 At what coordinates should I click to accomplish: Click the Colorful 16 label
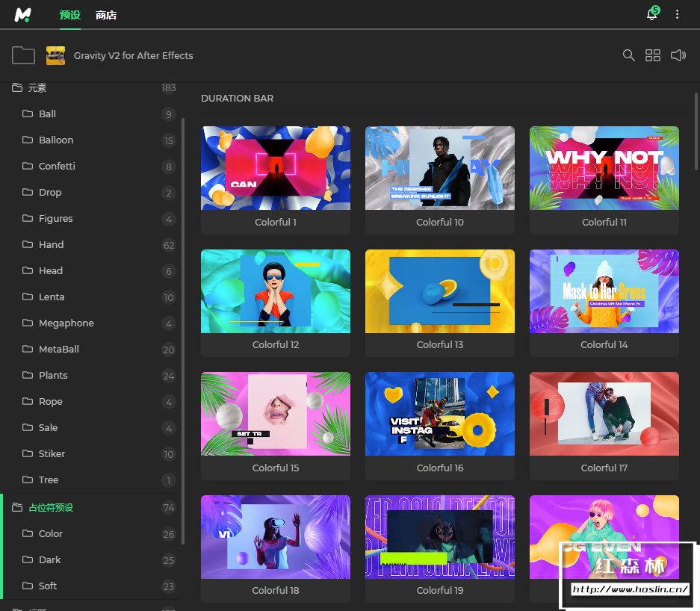439,468
